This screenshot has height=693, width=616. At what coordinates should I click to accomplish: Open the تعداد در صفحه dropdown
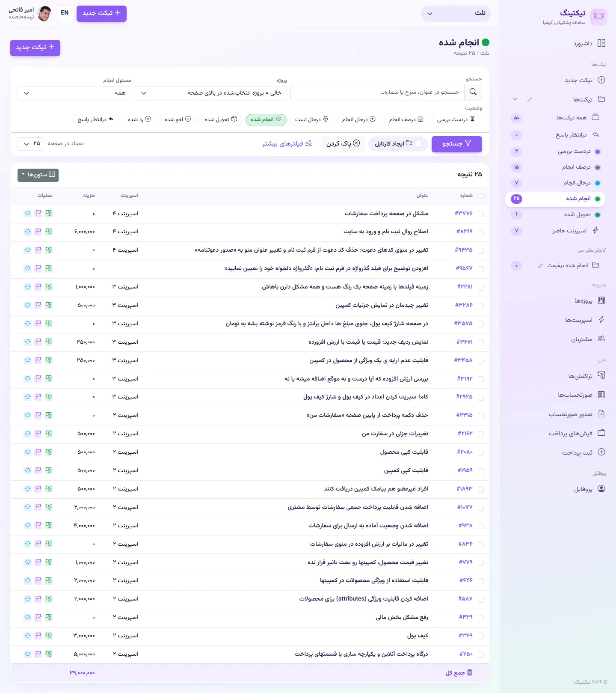coord(31,143)
